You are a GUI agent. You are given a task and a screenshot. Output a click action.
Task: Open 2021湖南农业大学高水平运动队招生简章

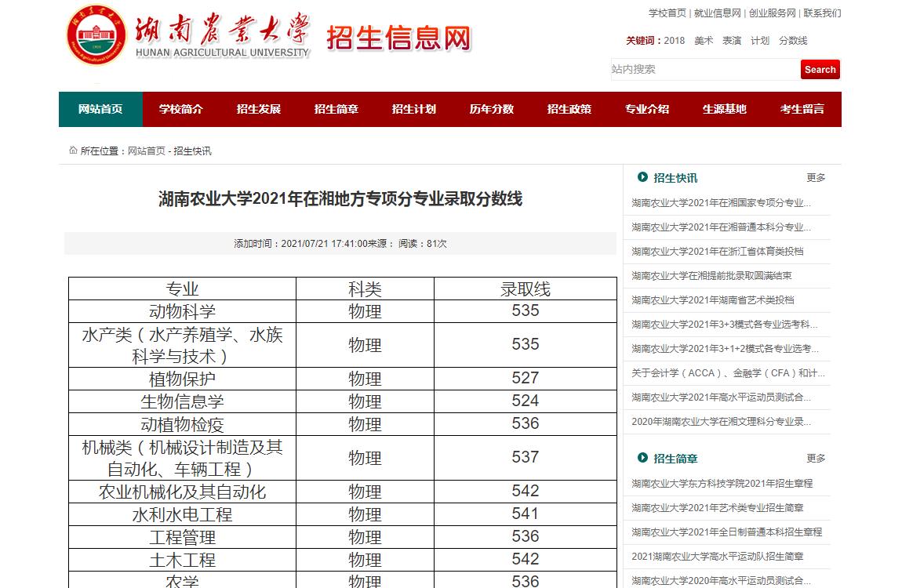(x=718, y=557)
